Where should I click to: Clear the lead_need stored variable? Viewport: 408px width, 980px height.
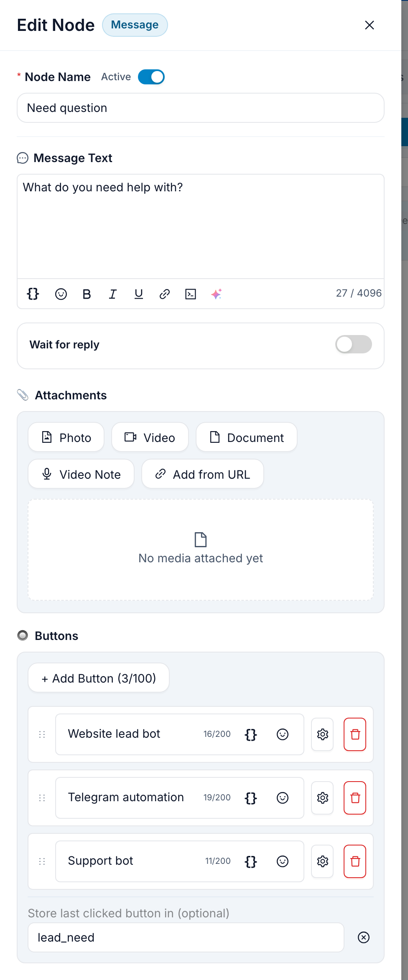[364, 937]
